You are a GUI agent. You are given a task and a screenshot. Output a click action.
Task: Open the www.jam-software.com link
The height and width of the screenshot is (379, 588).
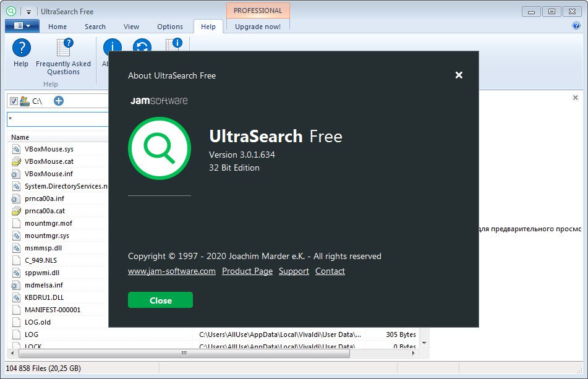(172, 271)
